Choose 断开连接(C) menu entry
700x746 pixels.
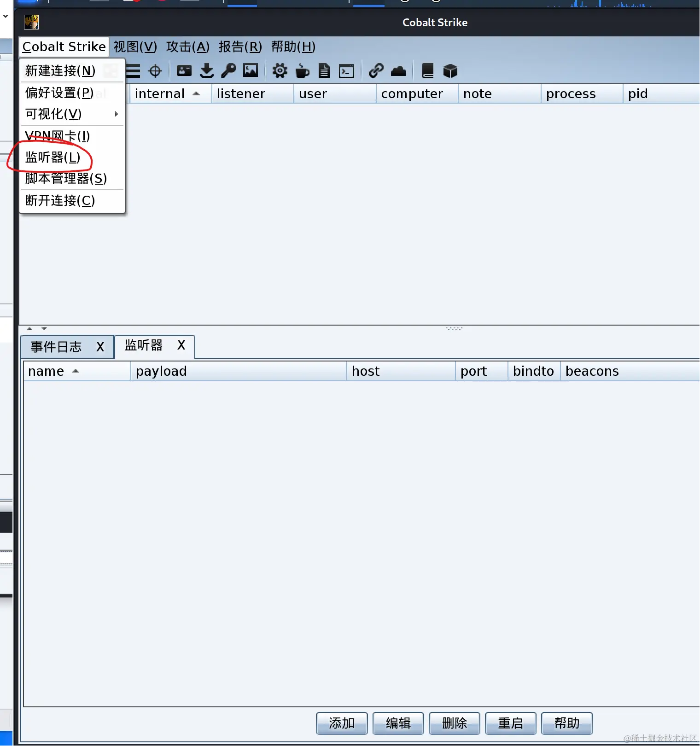click(x=72, y=200)
